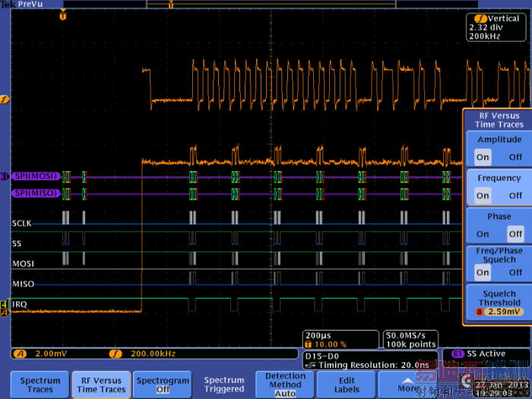Enable Freq/Phase Squelch On
532x399 pixels.
[x=483, y=272]
